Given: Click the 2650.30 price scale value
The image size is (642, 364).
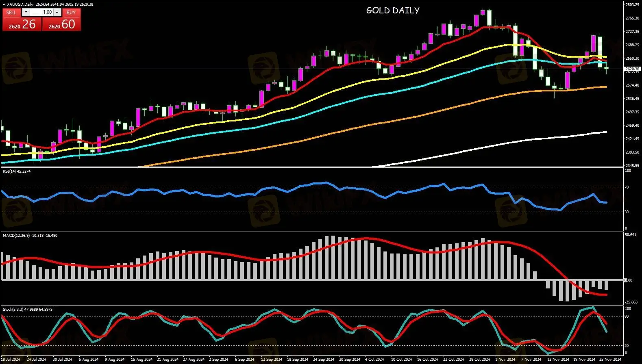Looking at the screenshot, I should coord(633,58).
